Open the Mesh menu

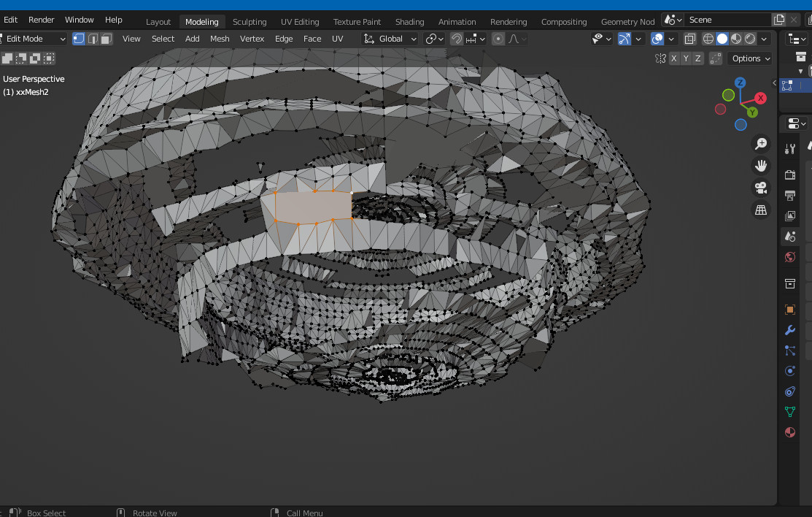(x=220, y=39)
